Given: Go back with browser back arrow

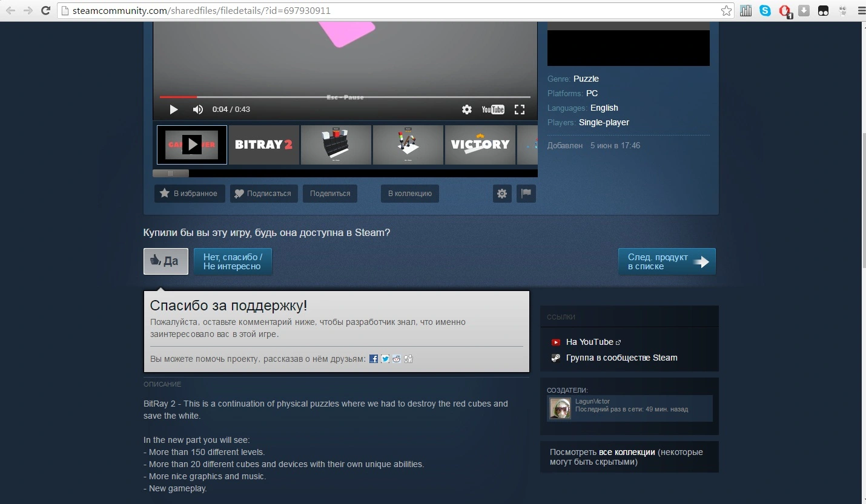Looking at the screenshot, I should pyautogui.click(x=10, y=10).
